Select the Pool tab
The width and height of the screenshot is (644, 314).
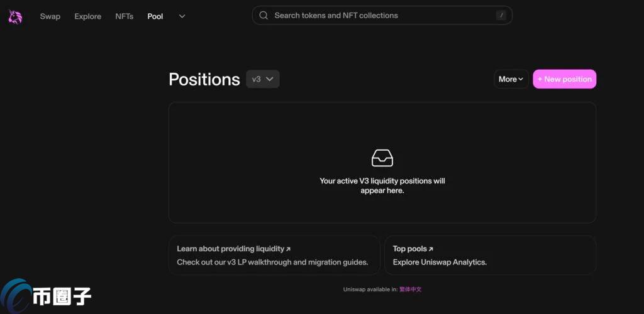[x=155, y=16]
